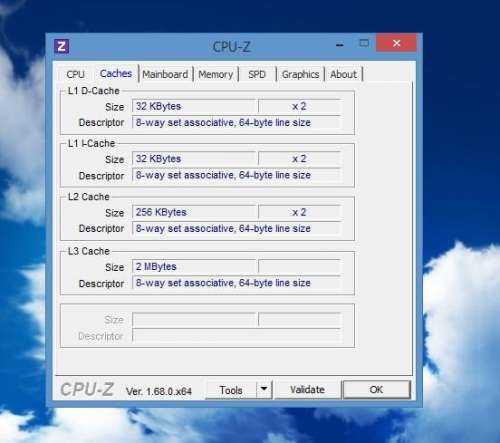
Task: Click the L1 D-Cache group label
Action: (94, 91)
